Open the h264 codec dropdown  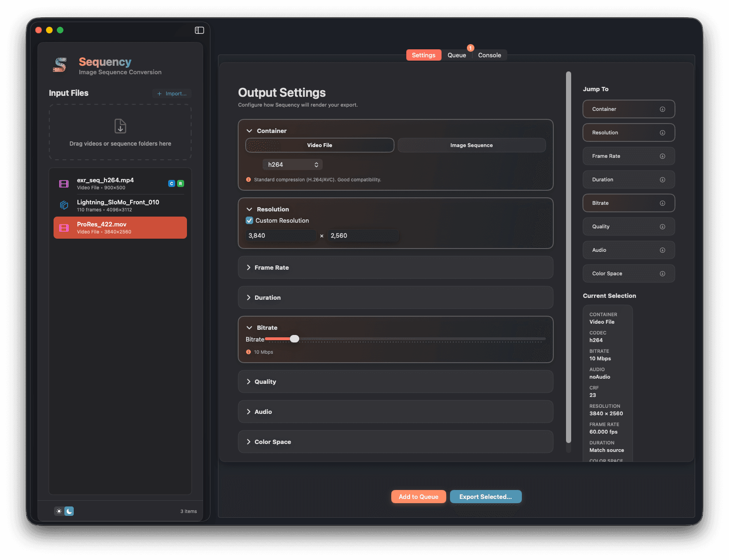tap(292, 164)
